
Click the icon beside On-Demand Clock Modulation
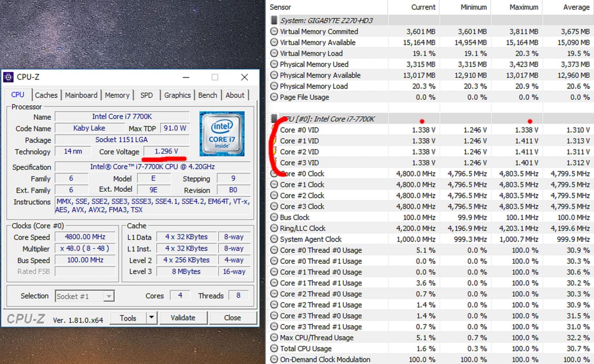(x=274, y=359)
